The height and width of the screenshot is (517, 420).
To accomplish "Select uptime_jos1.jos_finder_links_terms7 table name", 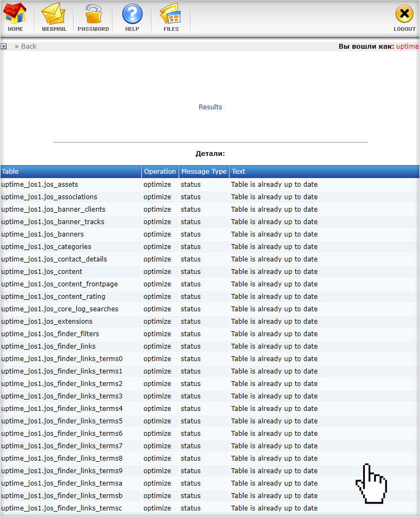I will pyautogui.click(x=62, y=446).
